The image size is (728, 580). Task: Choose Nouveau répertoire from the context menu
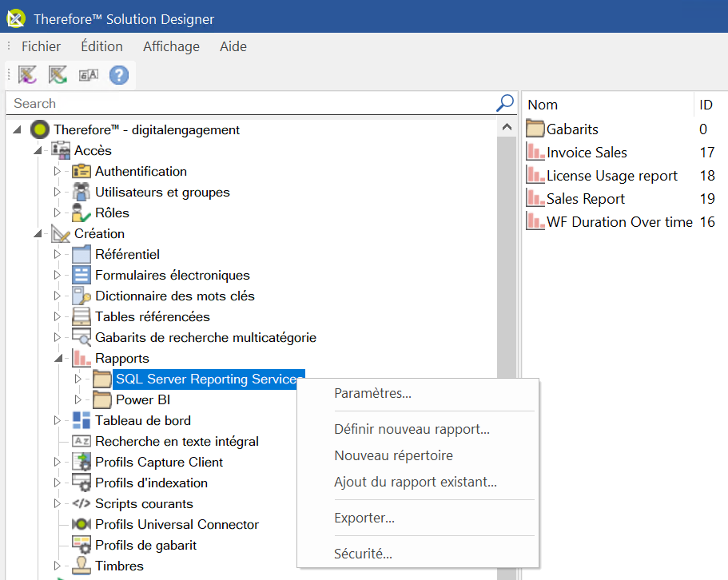418,455
